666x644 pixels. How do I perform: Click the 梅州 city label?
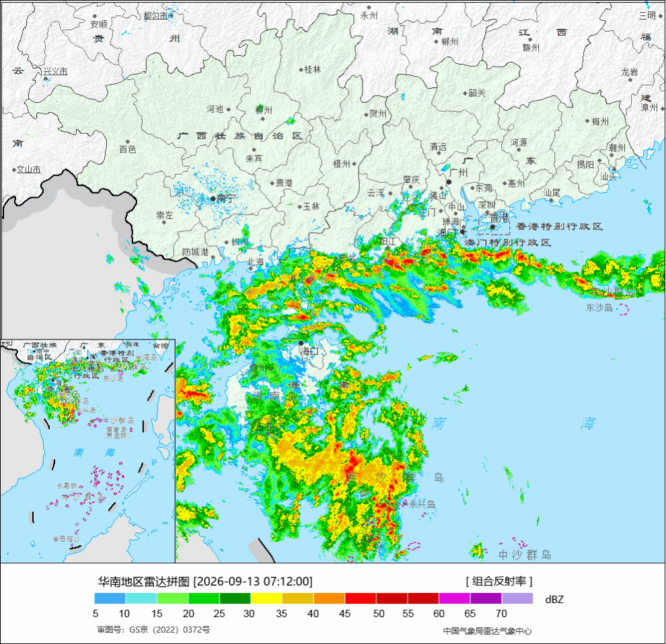pos(600,122)
